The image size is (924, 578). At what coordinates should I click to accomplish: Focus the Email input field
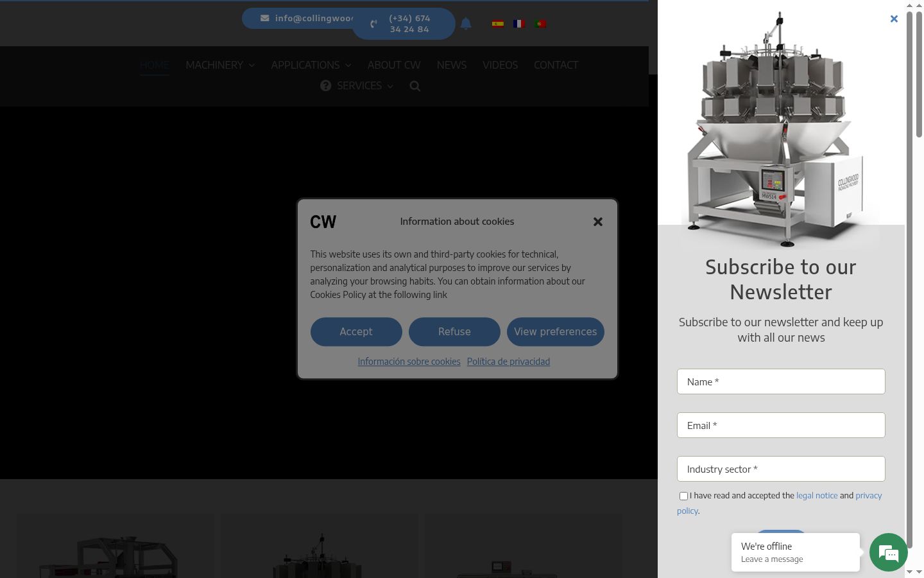(x=781, y=425)
